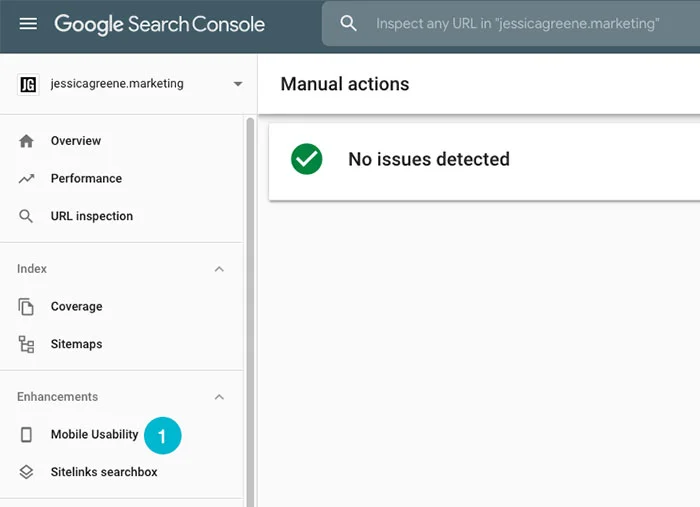Click the Manual actions page heading

click(345, 84)
